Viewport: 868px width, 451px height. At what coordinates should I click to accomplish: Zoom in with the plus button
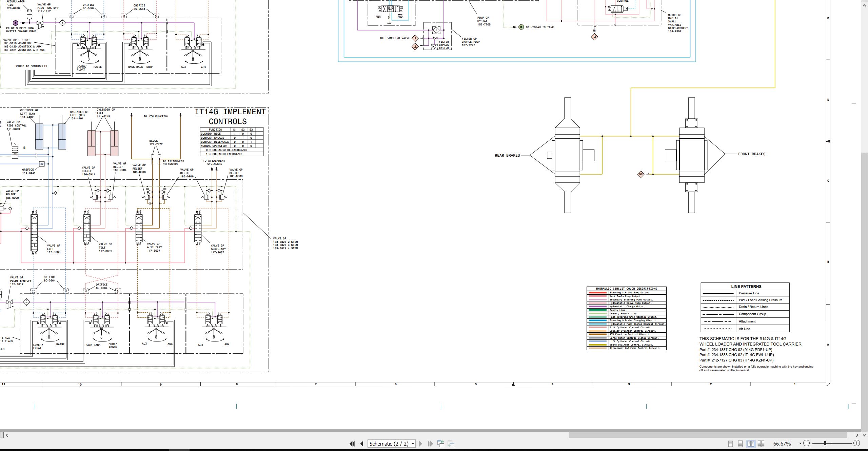point(856,443)
